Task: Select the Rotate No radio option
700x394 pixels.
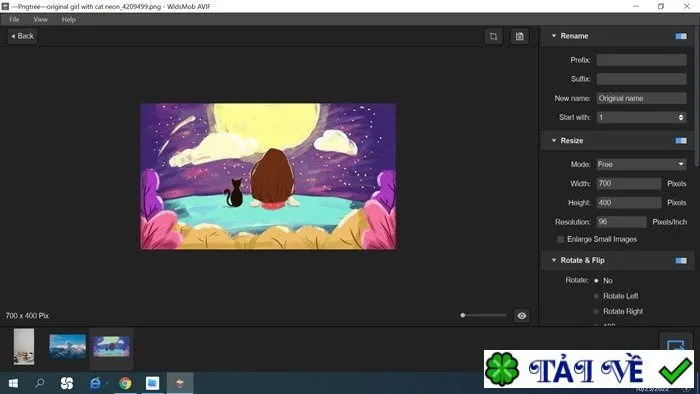Action: point(596,281)
